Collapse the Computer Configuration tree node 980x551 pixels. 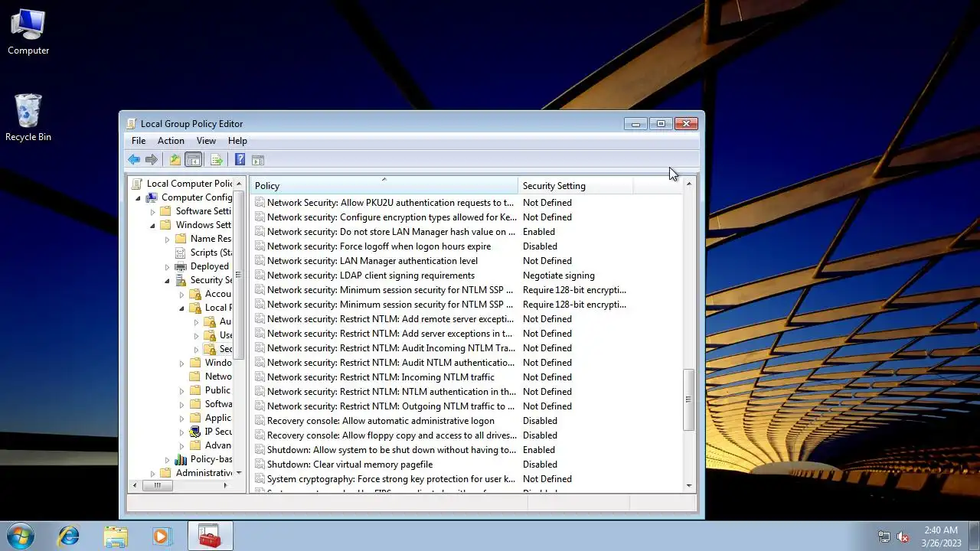click(x=139, y=197)
